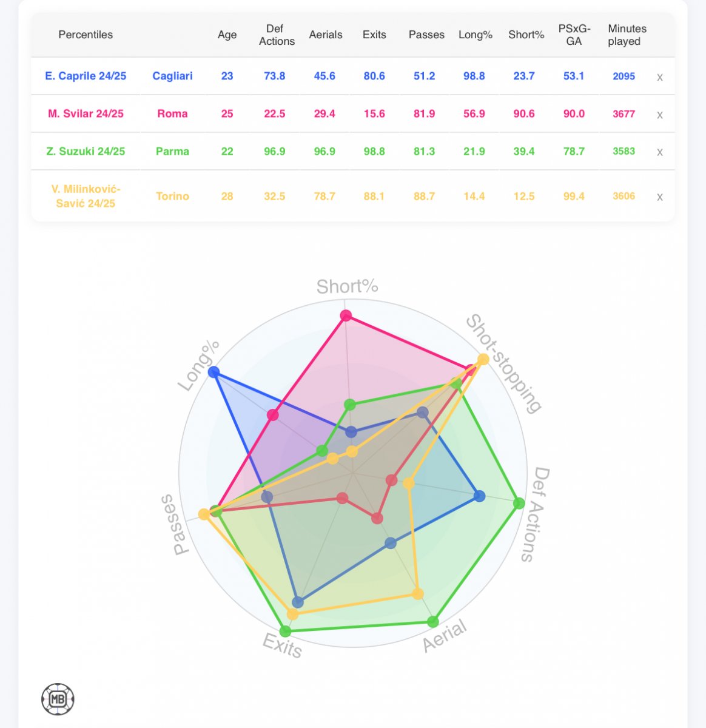706x728 pixels.
Task: Click the Short% axis label on radar
Action: (x=347, y=286)
